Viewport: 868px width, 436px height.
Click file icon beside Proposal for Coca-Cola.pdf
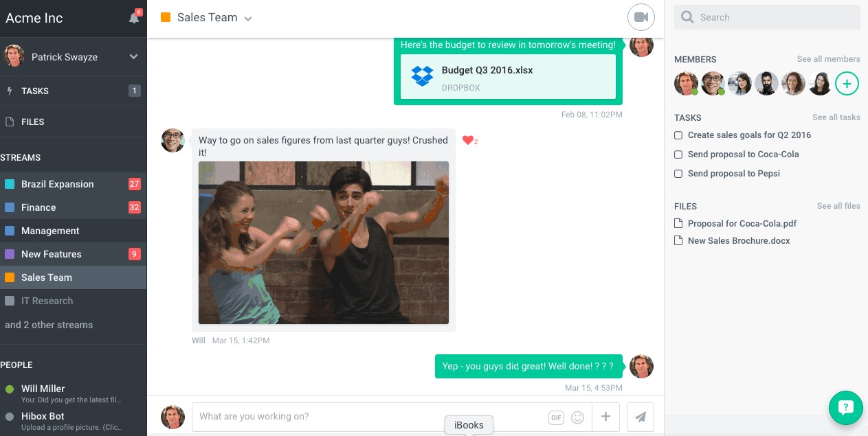(678, 223)
